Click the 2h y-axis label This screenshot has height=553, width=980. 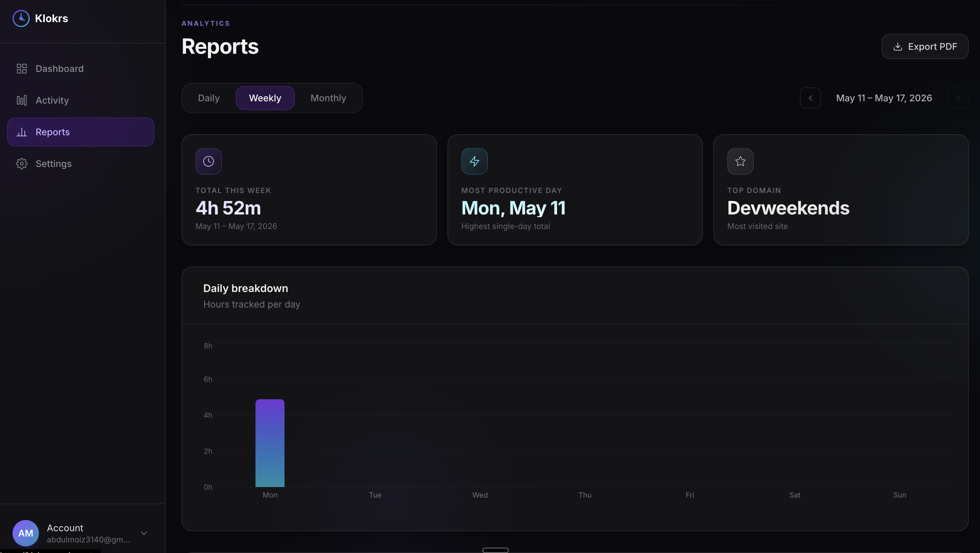pos(208,451)
